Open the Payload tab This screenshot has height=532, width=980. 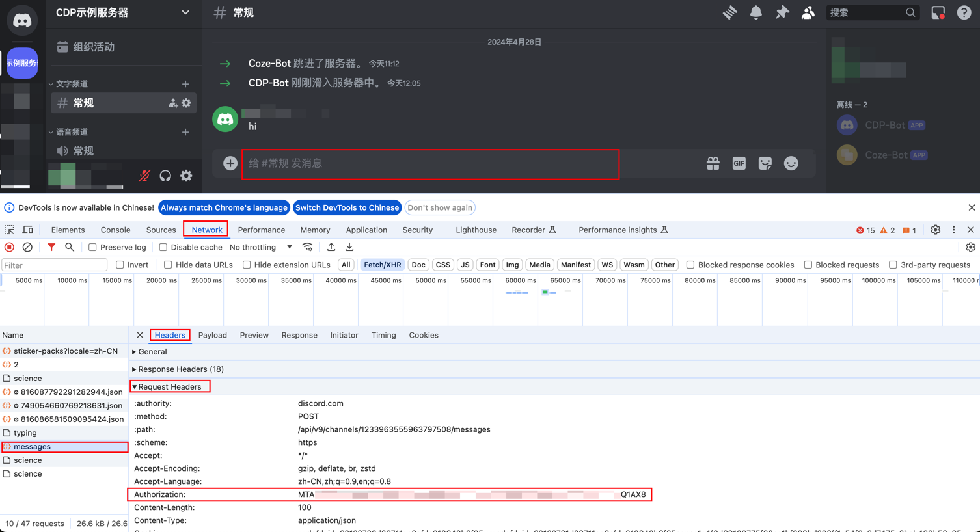213,335
